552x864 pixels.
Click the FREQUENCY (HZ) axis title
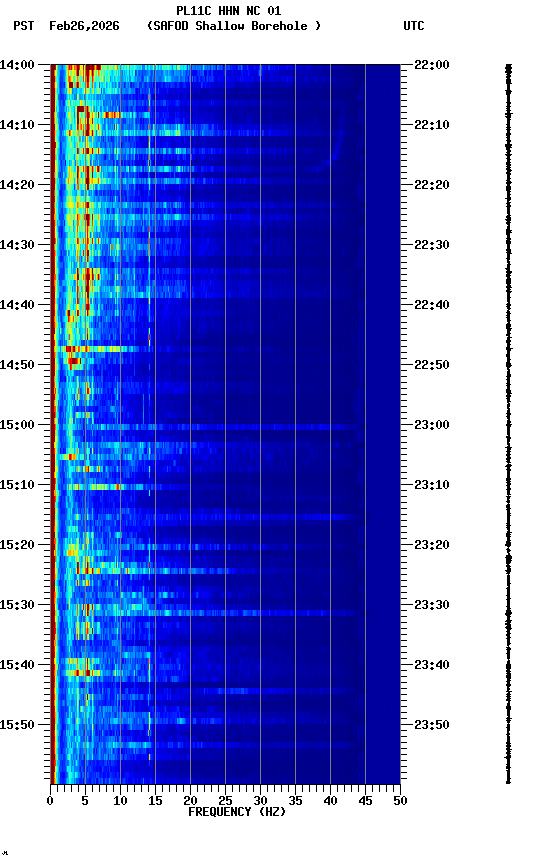pos(237,812)
